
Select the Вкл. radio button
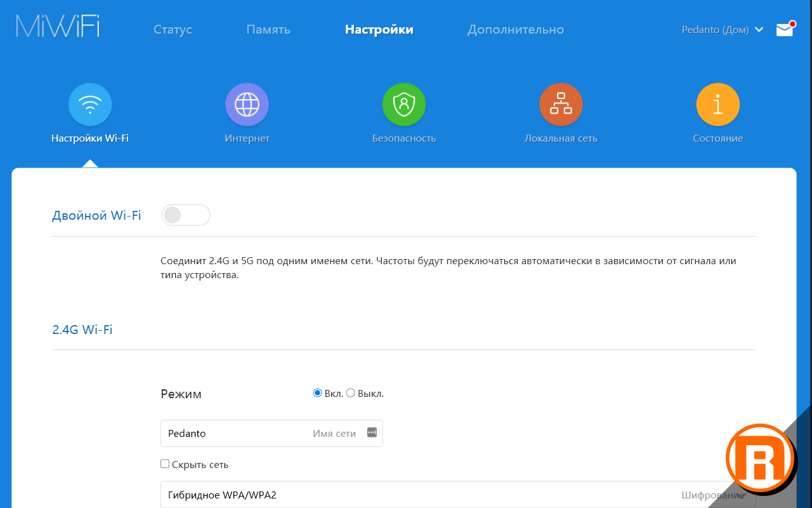(318, 393)
